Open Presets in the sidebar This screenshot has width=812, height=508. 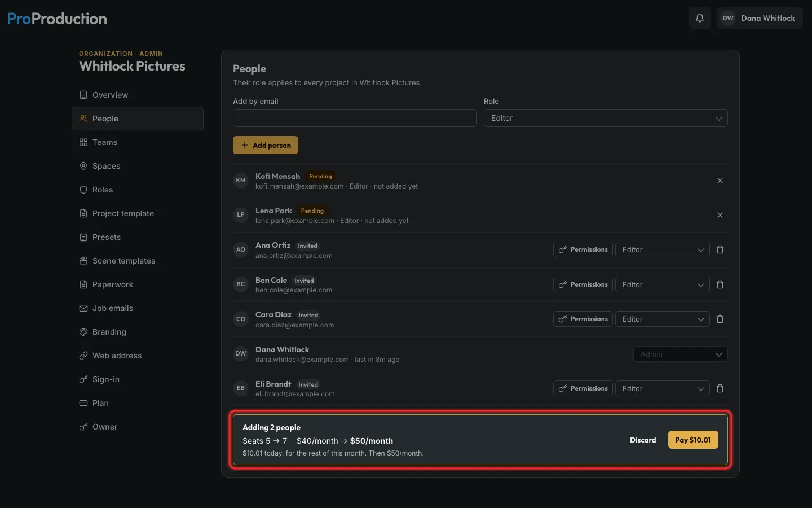(138, 237)
